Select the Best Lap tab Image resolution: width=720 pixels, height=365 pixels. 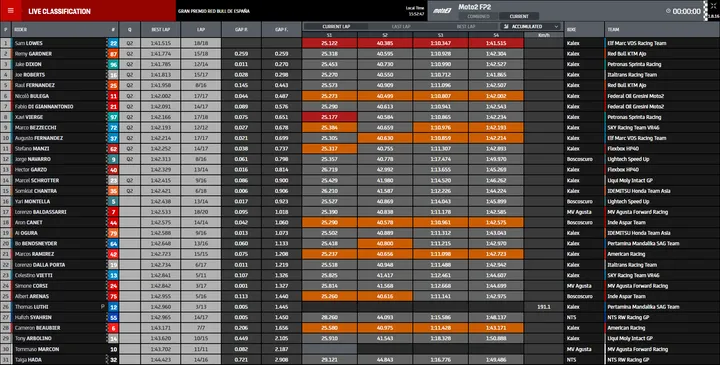tap(466, 27)
